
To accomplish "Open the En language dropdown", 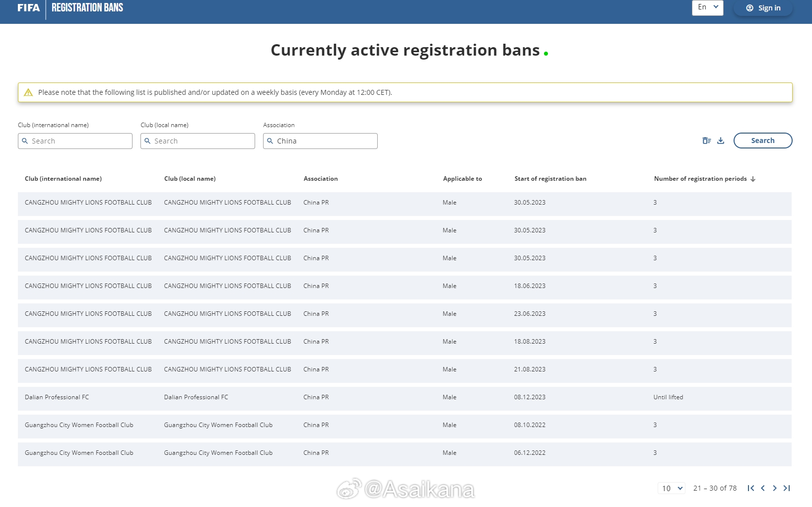I will point(707,7).
